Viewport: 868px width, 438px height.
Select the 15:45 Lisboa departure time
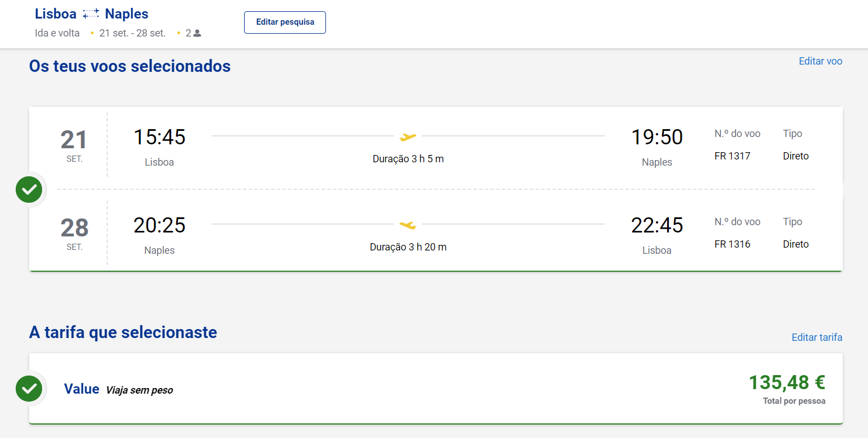pyautogui.click(x=159, y=137)
